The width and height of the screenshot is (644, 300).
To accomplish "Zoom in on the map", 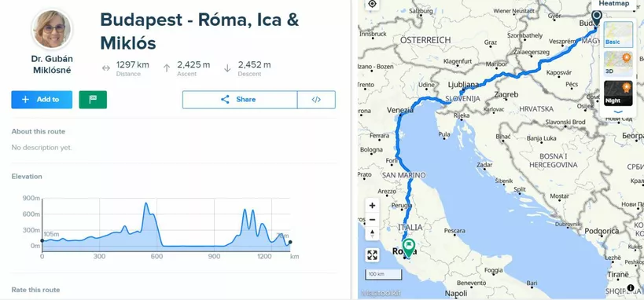I will click(372, 206).
